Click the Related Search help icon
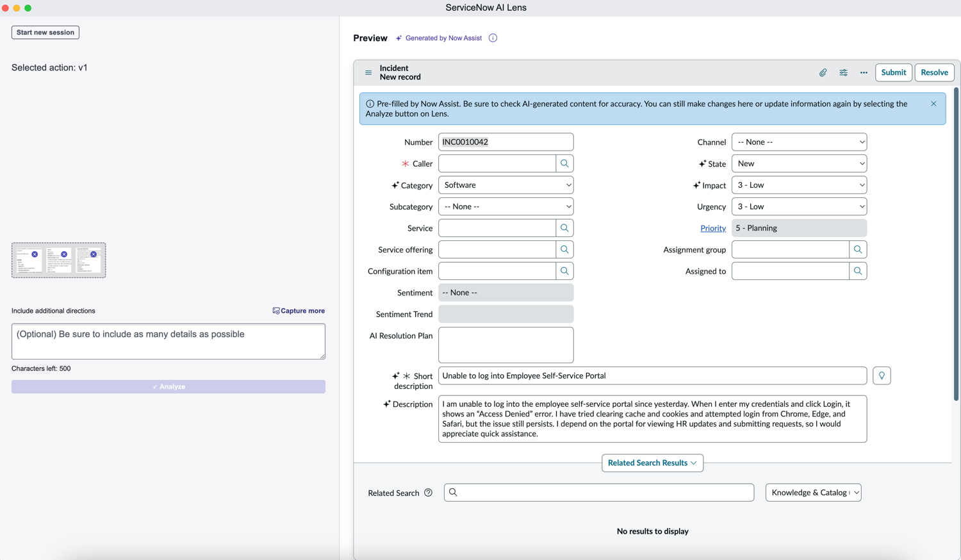961x560 pixels. click(428, 493)
